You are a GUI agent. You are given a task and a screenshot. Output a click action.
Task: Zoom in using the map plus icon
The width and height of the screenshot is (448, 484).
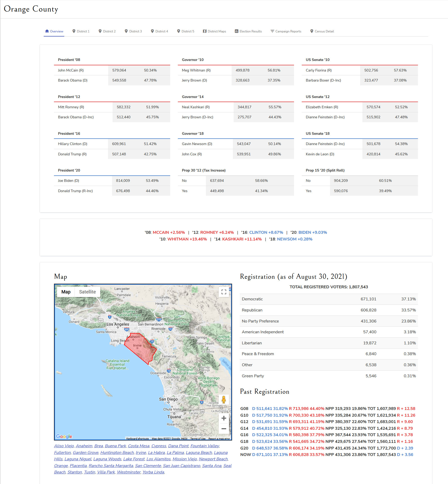[x=224, y=418]
